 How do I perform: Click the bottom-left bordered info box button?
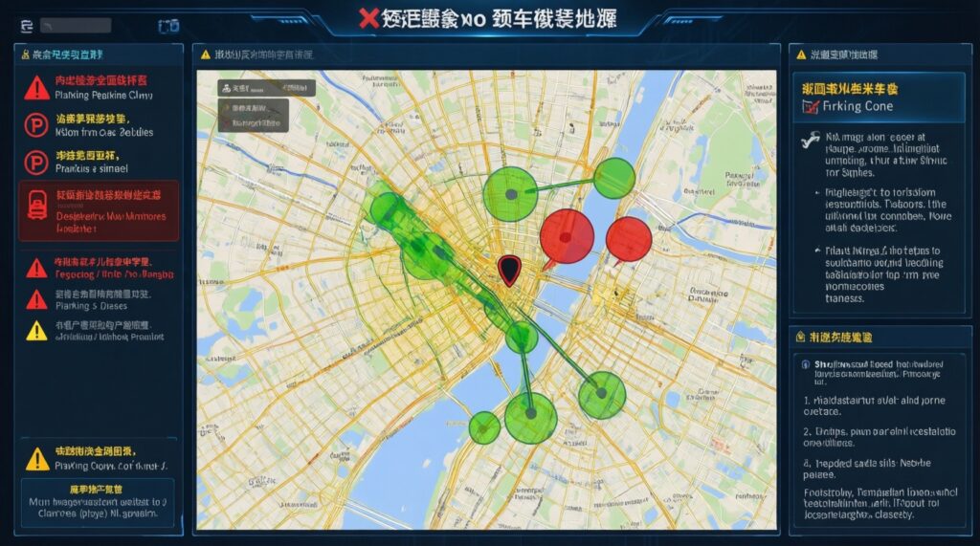(x=99, y=501)
